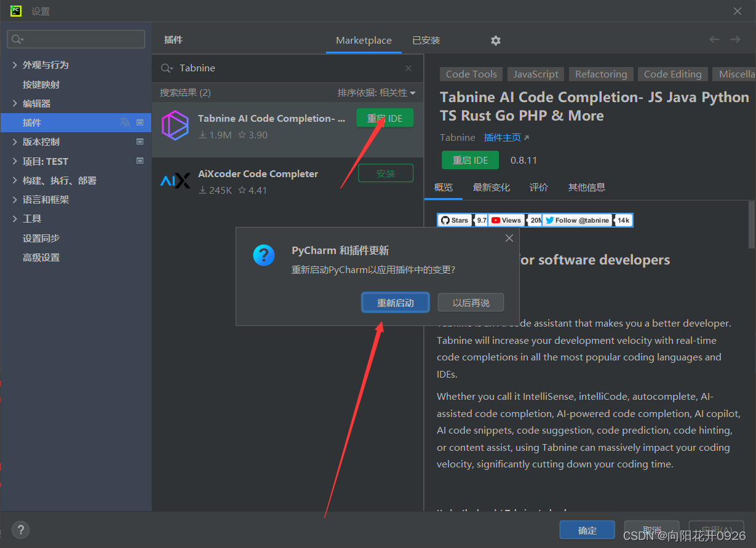Install the AiXcoder Code Completer plugin
Screen dimensions: 756x548
[x=386, y=173]
